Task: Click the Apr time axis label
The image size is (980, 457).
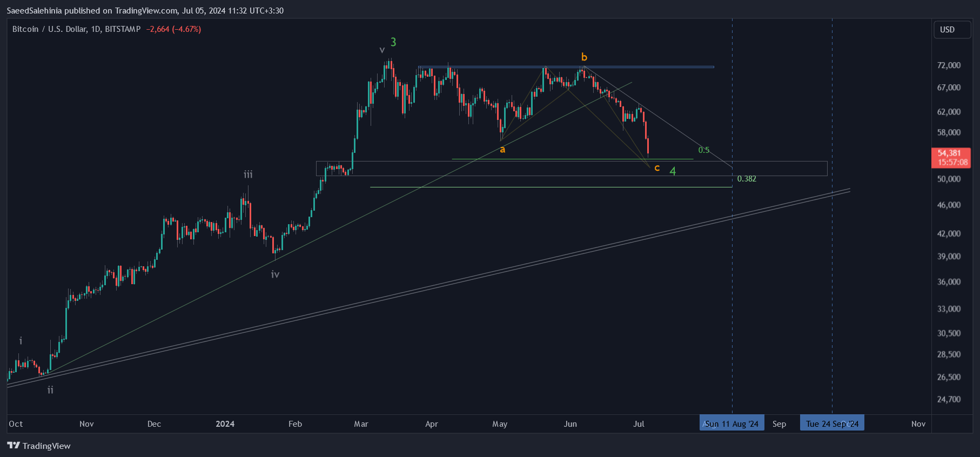Action: pyautogui.click(x=431, y=424)
